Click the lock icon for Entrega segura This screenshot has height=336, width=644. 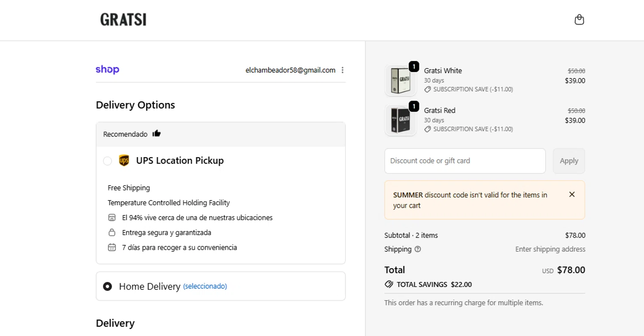(x=112, y=233)
